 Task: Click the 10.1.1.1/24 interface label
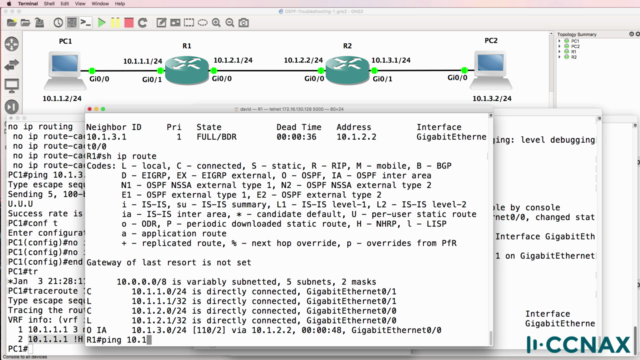(x=143, y=61)
